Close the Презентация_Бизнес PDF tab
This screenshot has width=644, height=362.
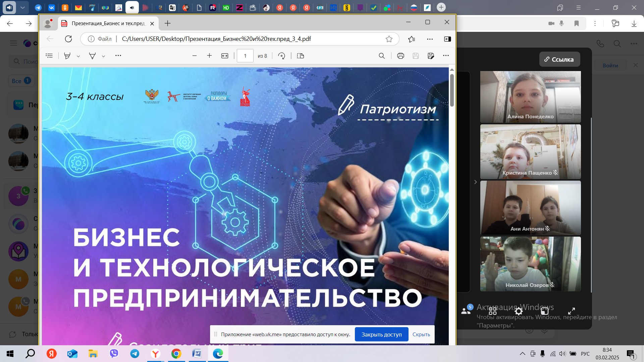152,23
